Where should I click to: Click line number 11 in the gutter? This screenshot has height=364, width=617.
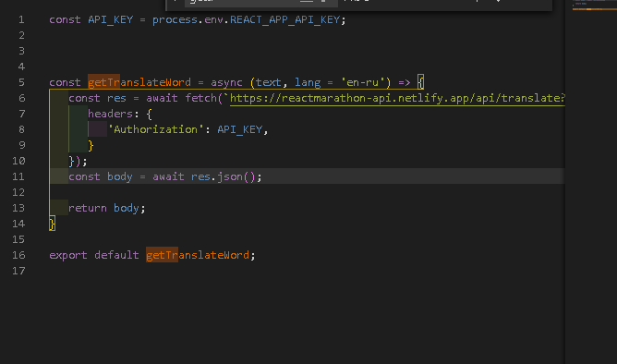click(18, 176)
